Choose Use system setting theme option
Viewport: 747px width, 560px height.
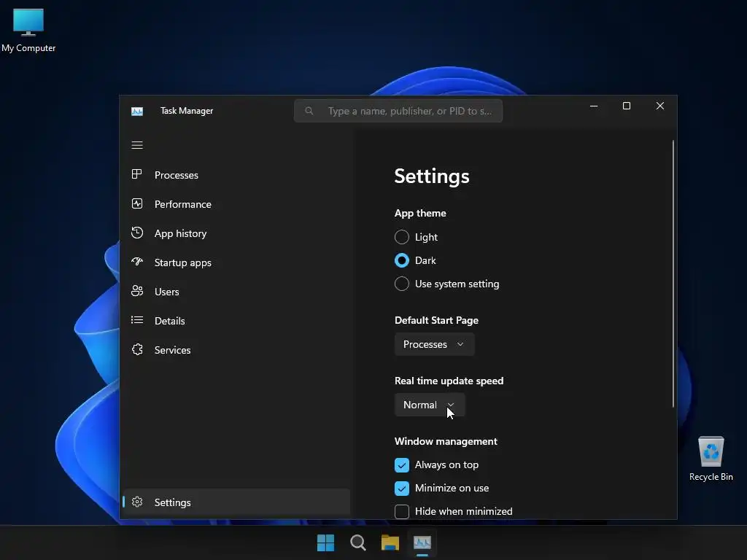(x=402, y=284)
